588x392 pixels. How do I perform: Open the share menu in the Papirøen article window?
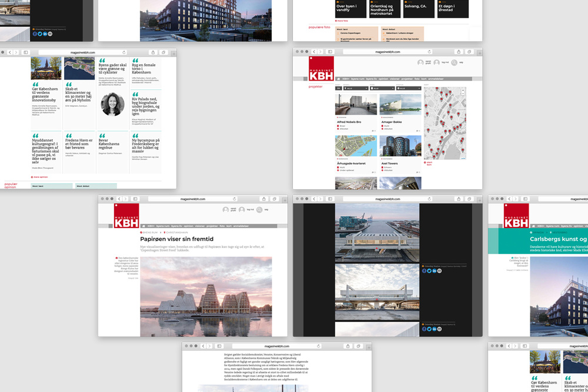tap(264, 199)
